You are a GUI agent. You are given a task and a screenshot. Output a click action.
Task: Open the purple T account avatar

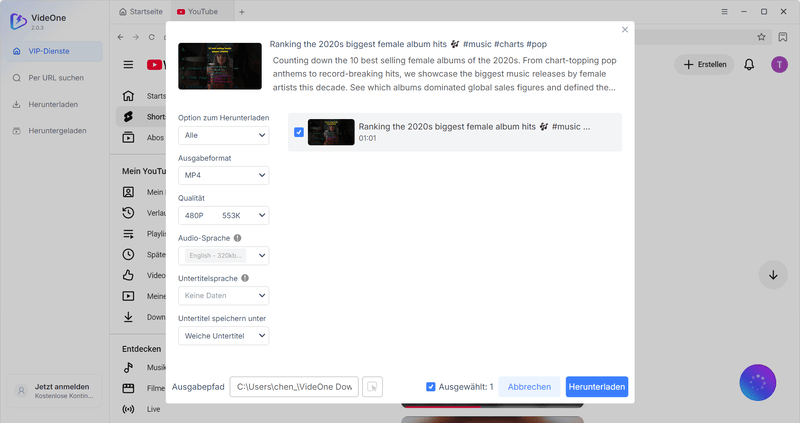(779, 64)
